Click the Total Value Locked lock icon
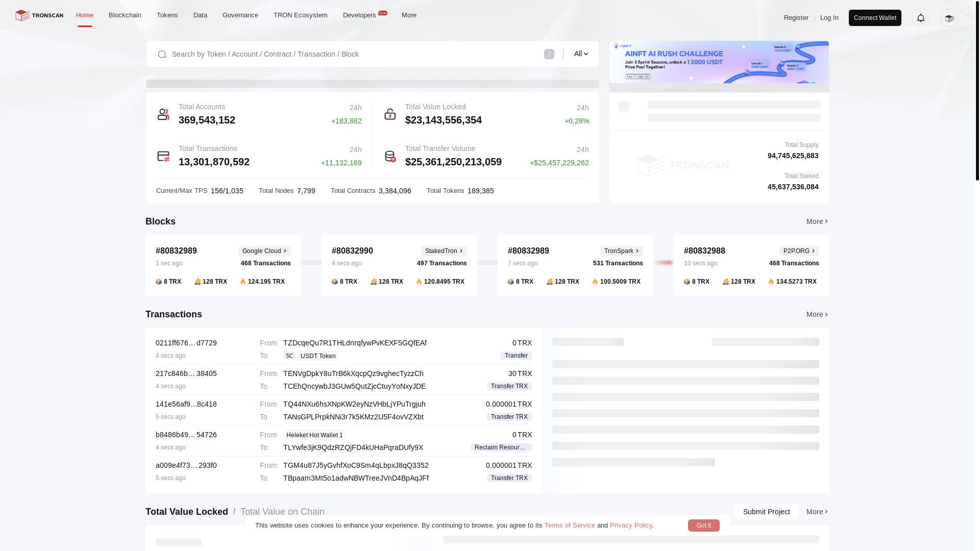This screenshot has height=551, width=980. point(390,114)
